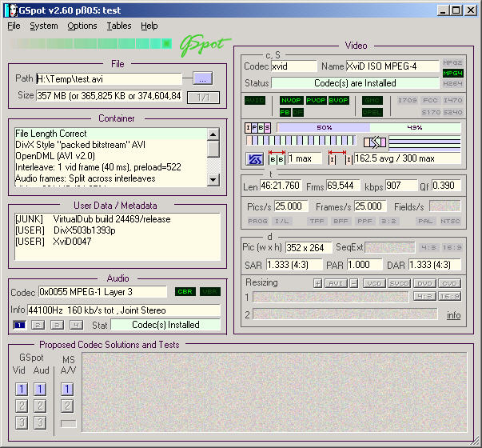Click the VGS render button in the Video panel
This screenshot has width=482, height=448.
pyautogui.click(x=254, y=159)
